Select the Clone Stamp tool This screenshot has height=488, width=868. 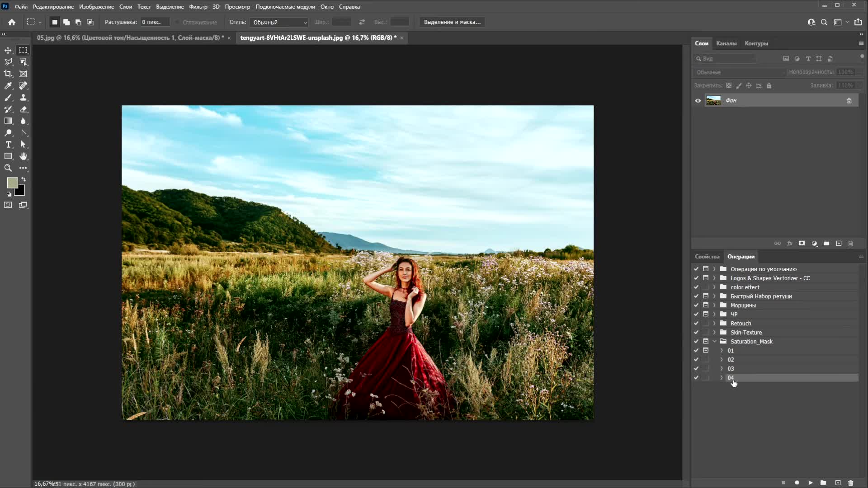[23, 98]
